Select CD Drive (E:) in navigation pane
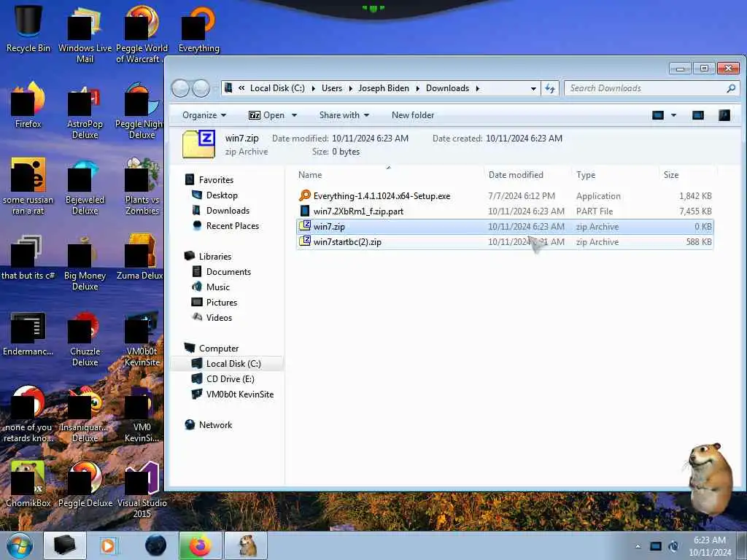 click(x=230, y=379)
